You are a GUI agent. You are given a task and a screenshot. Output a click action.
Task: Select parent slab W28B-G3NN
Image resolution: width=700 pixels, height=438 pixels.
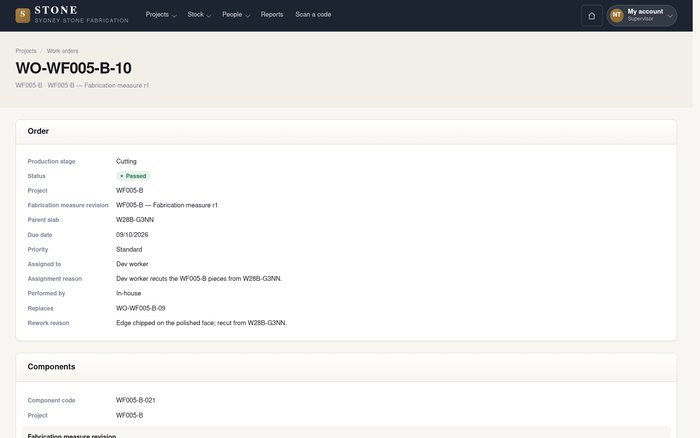135,220
